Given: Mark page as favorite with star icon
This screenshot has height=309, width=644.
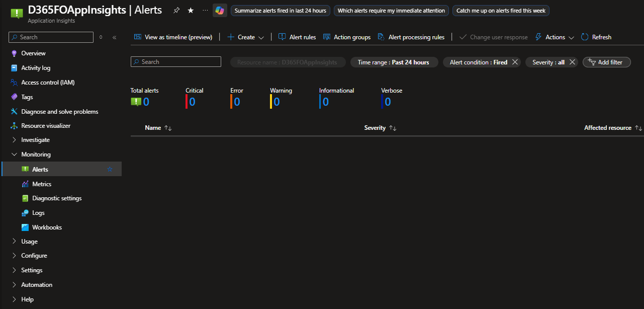Looking at the screenshot, I should click(x=191, y=11).
